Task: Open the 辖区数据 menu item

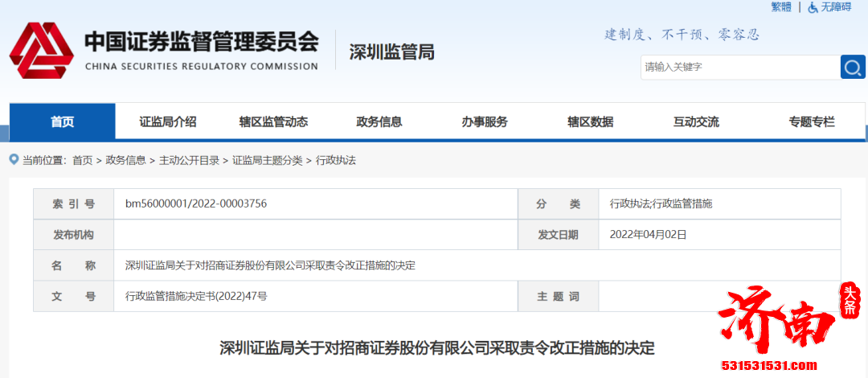Action: (x=590, y=122)
